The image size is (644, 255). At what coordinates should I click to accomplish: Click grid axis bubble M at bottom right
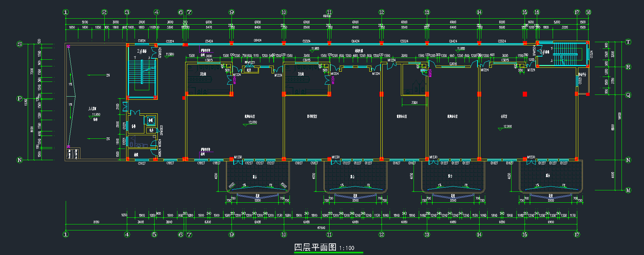[x=628, y=190]
